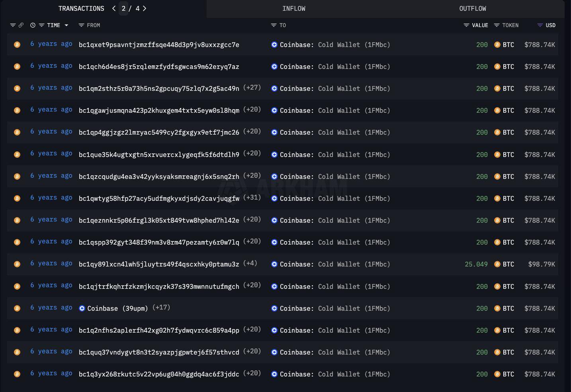Click the USD column header label
The height and width of the screenshot is (392, 571).
pos(550,25)
